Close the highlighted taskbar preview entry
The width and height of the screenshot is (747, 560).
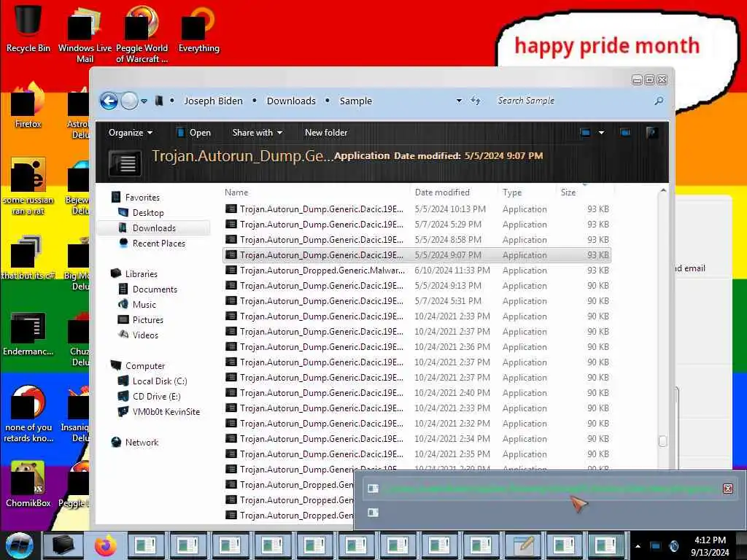tap(727, 489)
